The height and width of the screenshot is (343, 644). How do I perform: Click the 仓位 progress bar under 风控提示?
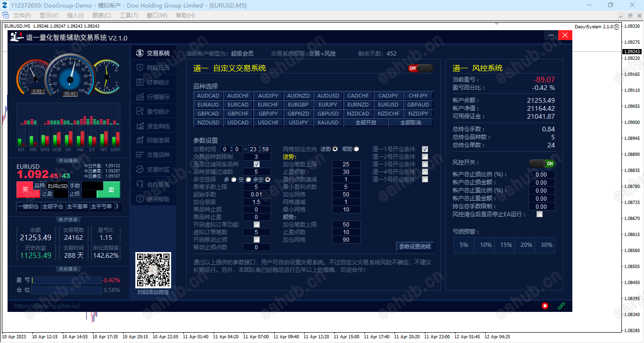[66, 290]
